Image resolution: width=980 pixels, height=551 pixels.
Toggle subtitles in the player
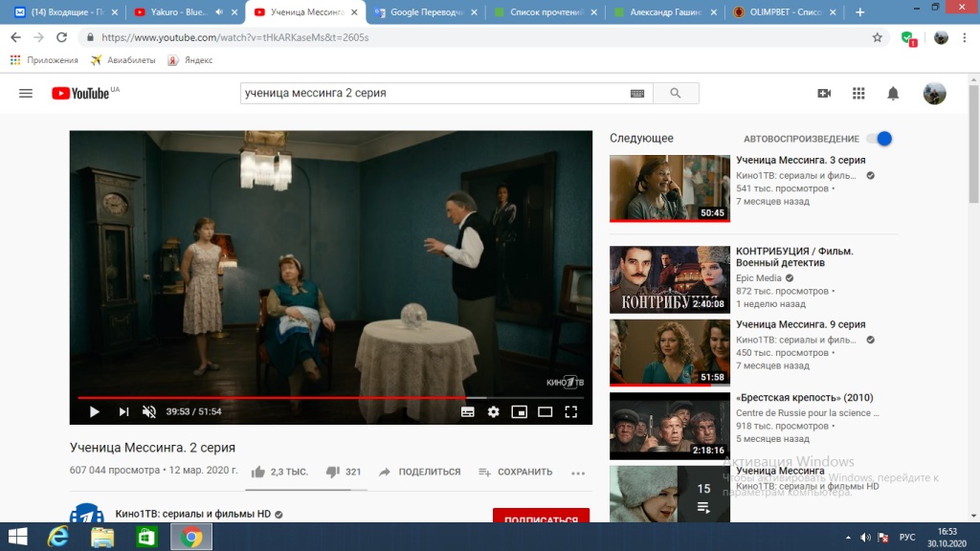[467, 411]
